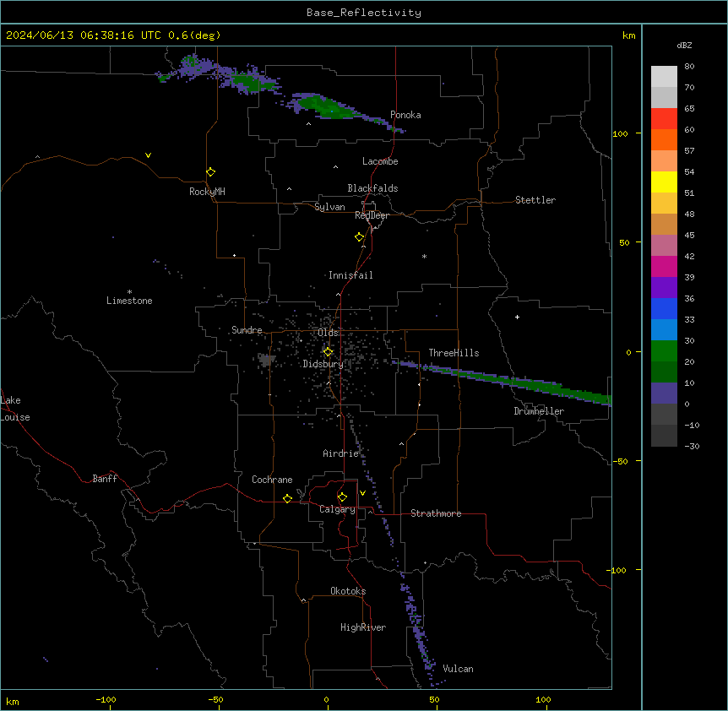The image size is (728, 711).
Task: Select the white asterisk east of Innisfail
Action: 424,256
